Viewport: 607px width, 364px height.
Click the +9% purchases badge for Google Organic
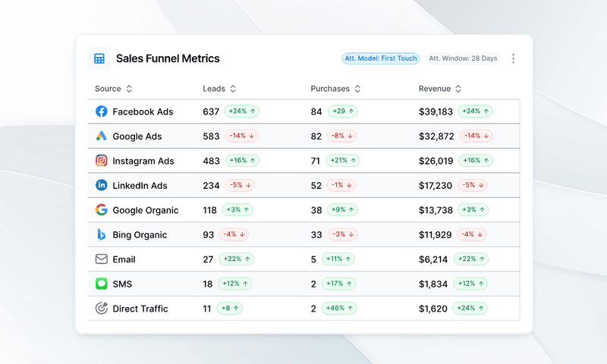coord(342,209)
